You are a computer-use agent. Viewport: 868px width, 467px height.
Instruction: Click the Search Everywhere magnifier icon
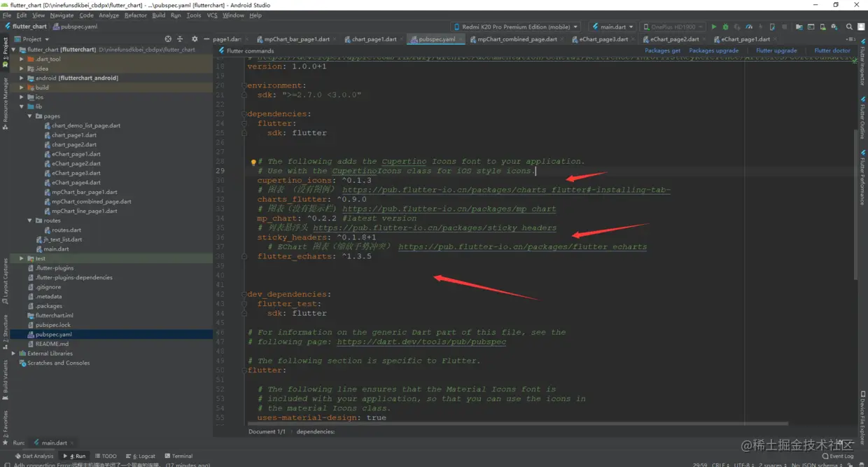pyautogui.click(x=849, y=27)
